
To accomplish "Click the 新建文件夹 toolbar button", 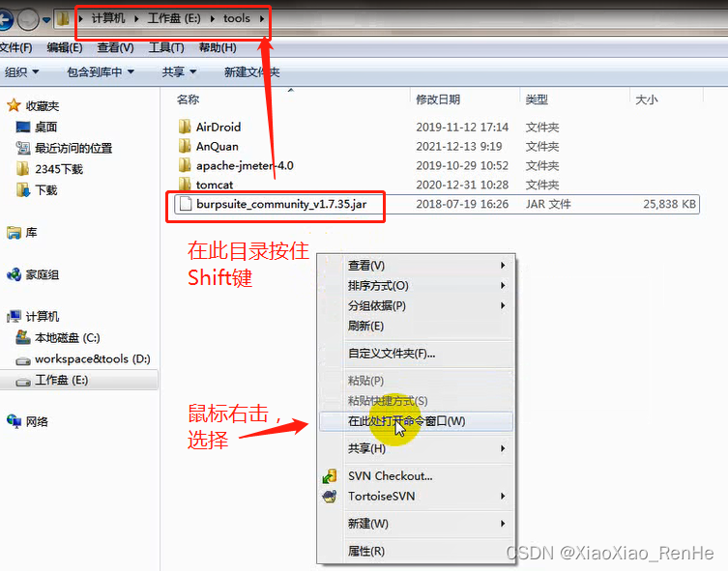I will 251,71.
